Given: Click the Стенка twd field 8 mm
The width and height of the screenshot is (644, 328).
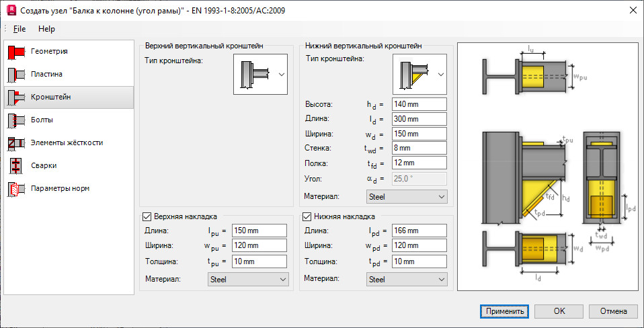Looking at the screenshot, I should click(x=419, y=148).
